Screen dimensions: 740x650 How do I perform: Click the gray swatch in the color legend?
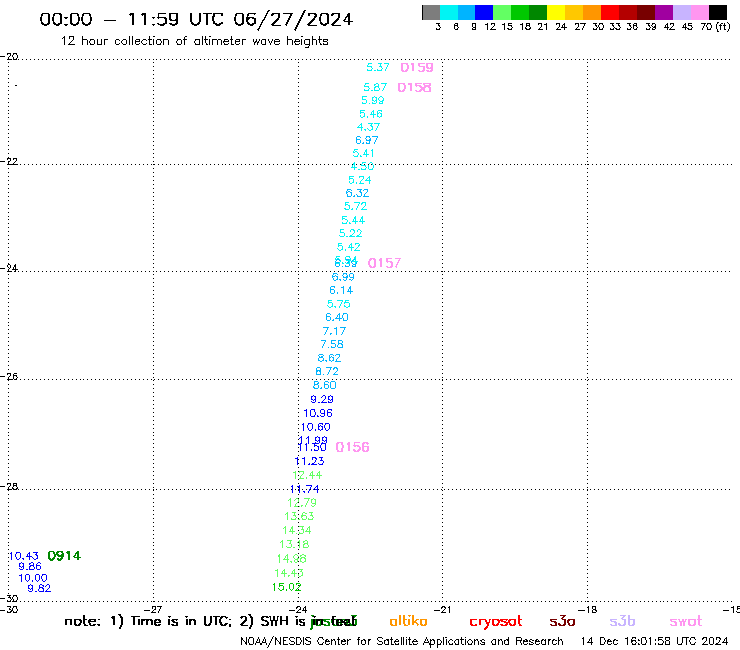(431, 12)
